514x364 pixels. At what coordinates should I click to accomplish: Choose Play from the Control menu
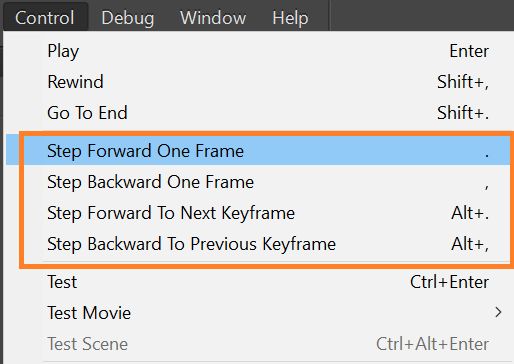tap(260, 51)
